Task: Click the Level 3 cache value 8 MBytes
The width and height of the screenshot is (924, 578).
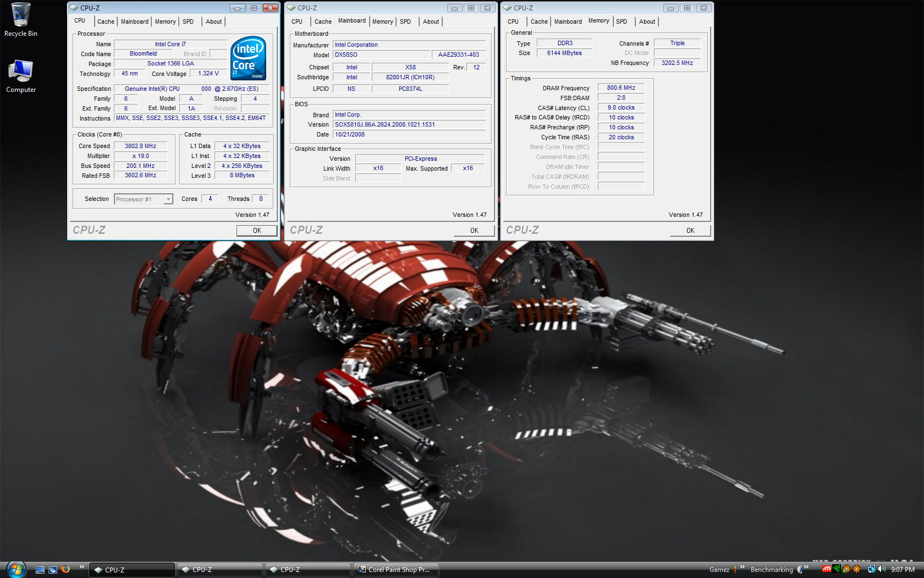Action: pyautogui.click(x=242, y=176)
